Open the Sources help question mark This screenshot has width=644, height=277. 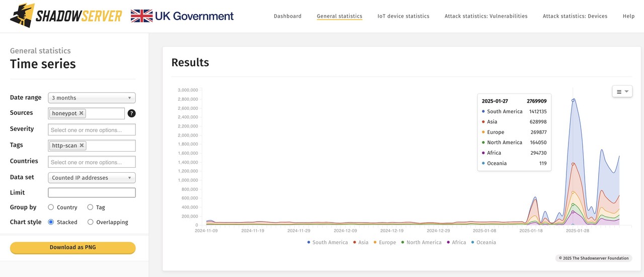click(x=131, y=113)
